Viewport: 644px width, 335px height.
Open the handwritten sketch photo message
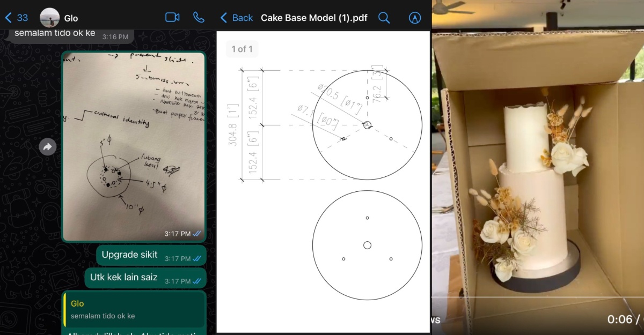click(x=133, y=146)
